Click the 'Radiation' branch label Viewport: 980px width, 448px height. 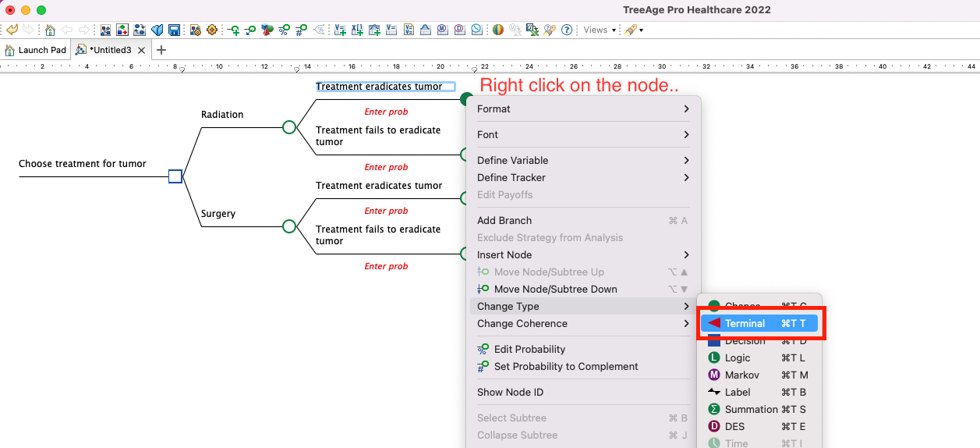222,114
